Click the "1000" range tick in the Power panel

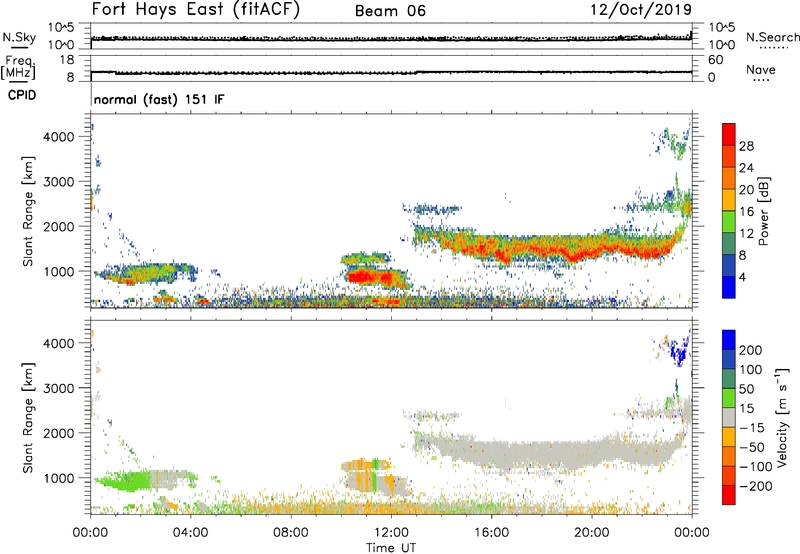point(59,271)
